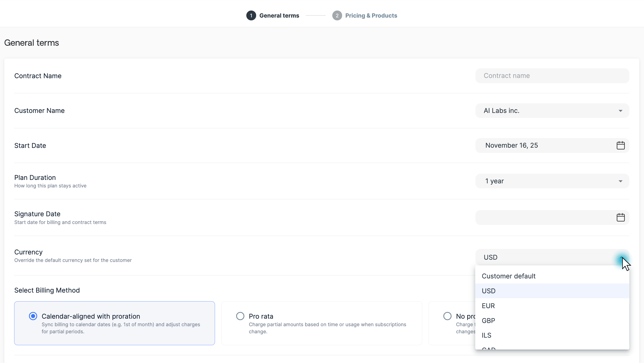Open the Signature Date calendar icon
Screen dimensions: 644x363
pos(620,217)
